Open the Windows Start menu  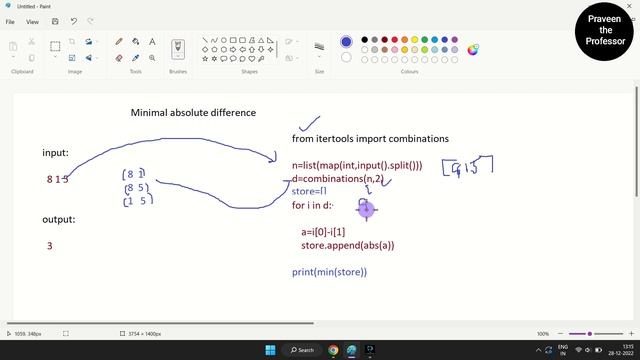coord(270,350)
